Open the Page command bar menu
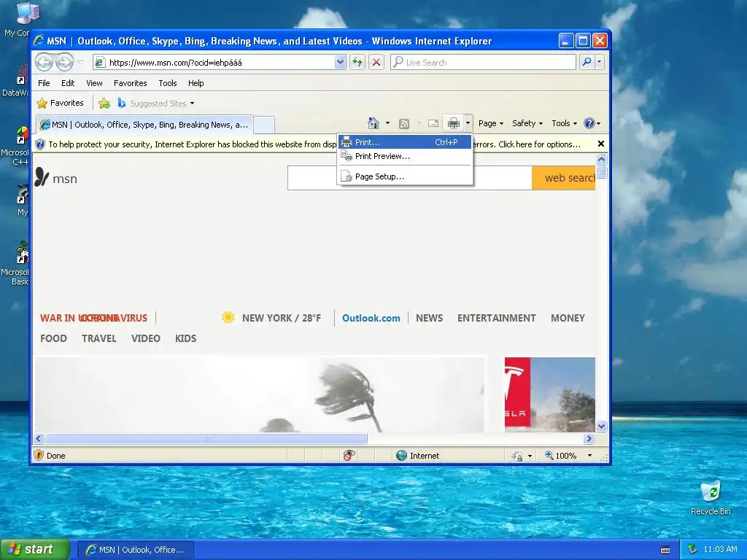This screenshot has height=560, width=747. 490,123
